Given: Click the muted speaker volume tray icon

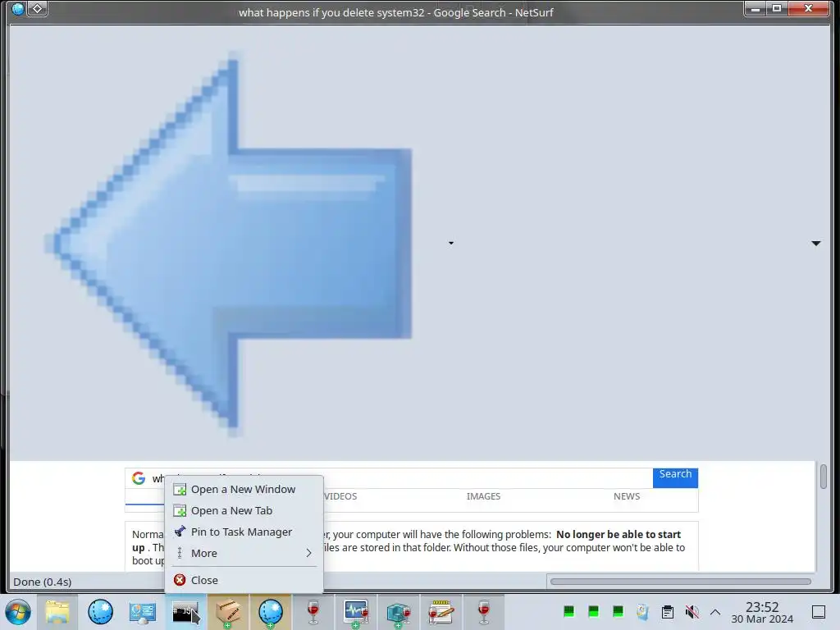Looking at the screenshot, I should 692,611.
